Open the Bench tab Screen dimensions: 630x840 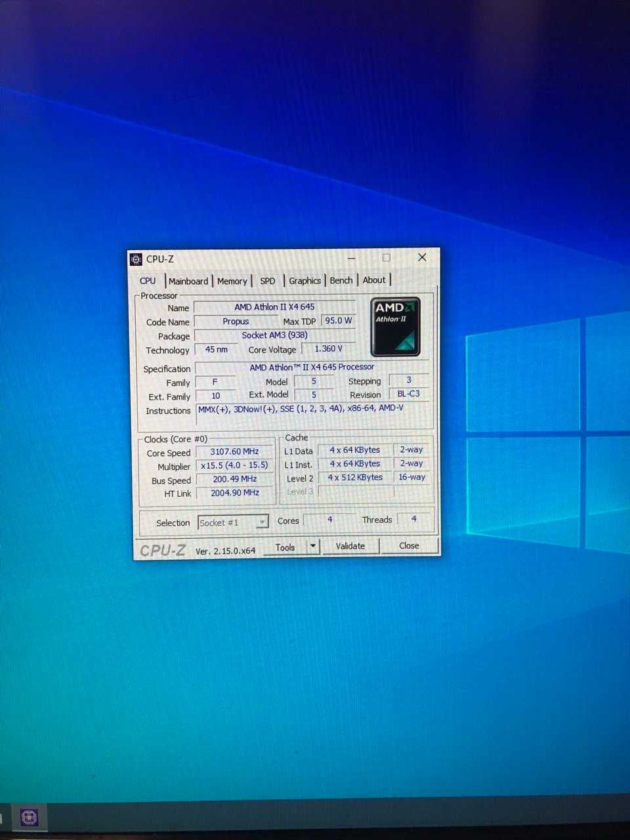click(x=341, y=280)
